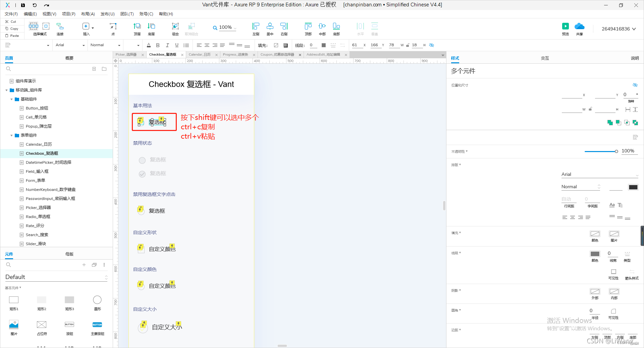Toggle hidden eye icon in style panel

pos(635,85)
